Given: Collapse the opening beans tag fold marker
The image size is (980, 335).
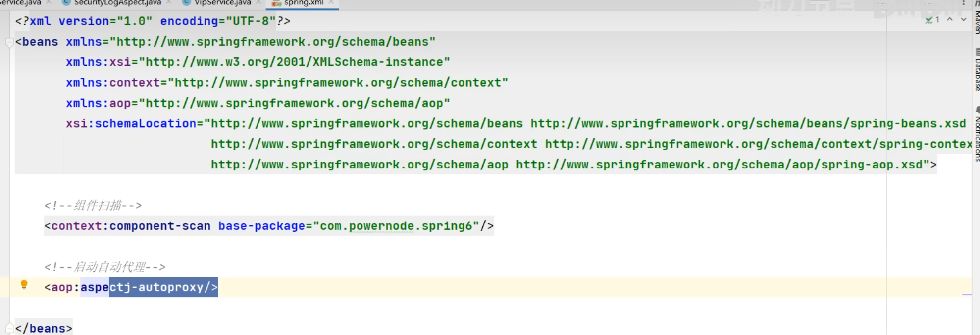Looking at the screenshot, I should click(9, 43).
